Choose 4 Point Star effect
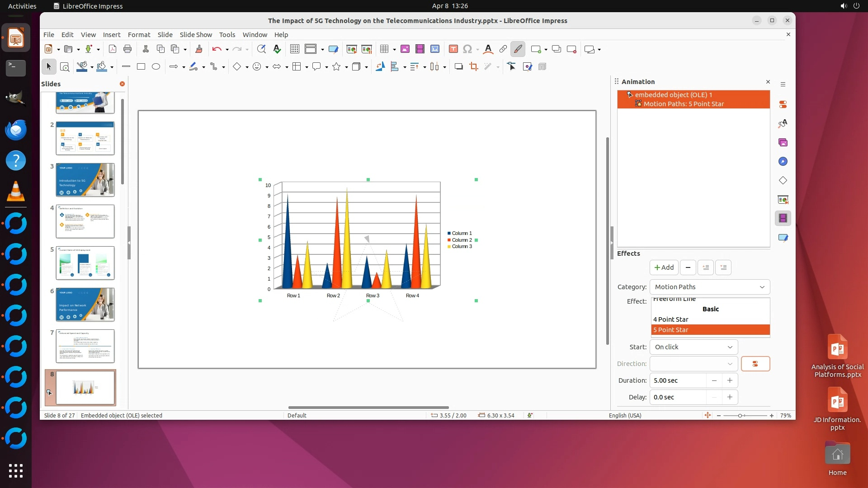The height and width of the screenshot is (488, 868). (670, 319)
